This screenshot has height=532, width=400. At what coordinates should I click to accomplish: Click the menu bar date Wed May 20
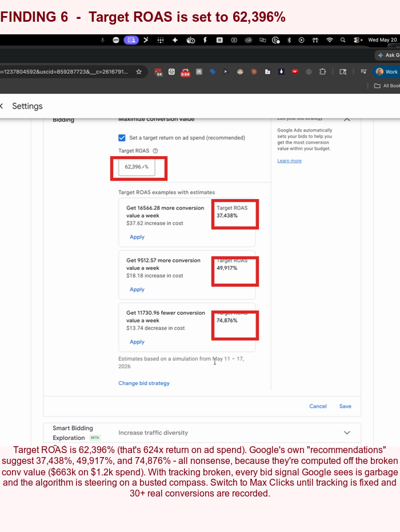tap(382, 40)
